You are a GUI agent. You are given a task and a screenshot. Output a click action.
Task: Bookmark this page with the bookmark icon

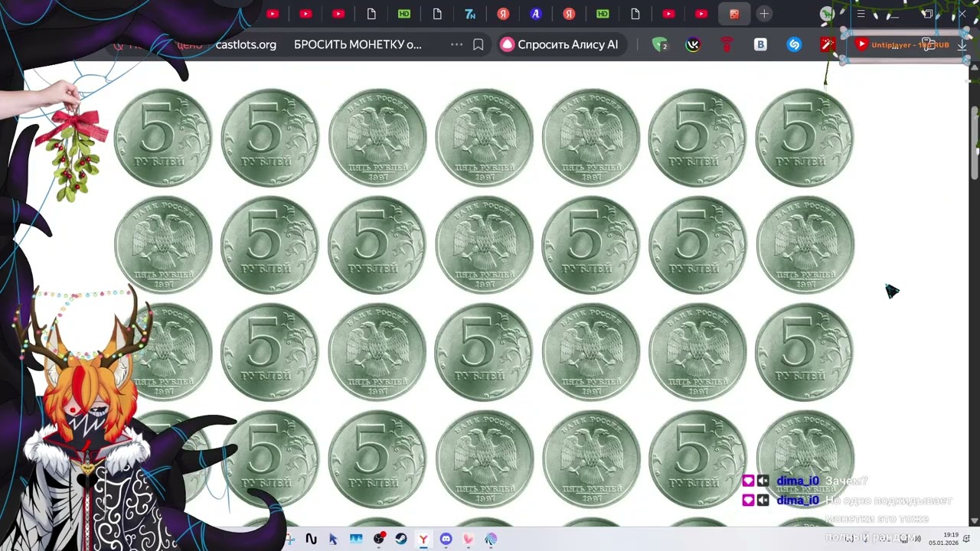[x=479, y=44]
